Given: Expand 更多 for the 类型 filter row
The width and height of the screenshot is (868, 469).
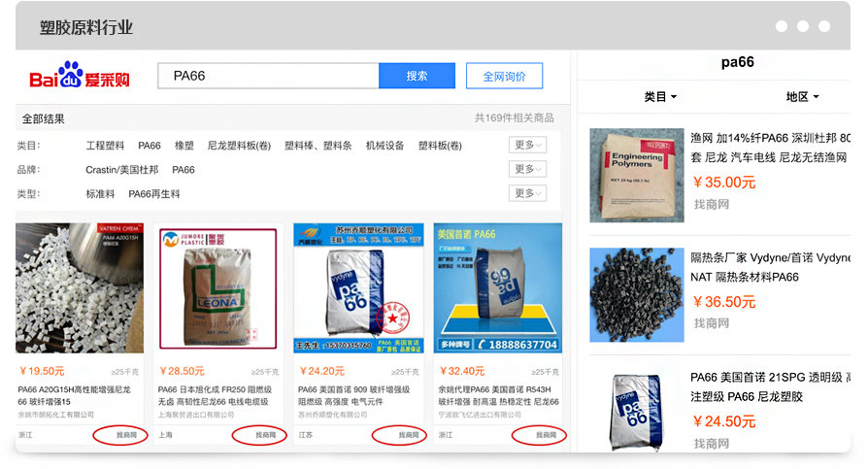Looking at the screenshot, I should (x=527, y=193).
